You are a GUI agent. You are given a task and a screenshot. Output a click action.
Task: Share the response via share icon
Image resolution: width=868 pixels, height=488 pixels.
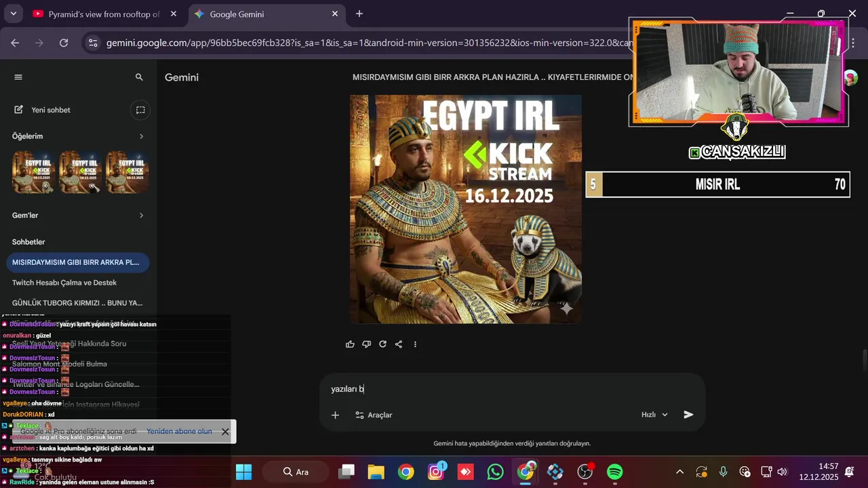399,344
